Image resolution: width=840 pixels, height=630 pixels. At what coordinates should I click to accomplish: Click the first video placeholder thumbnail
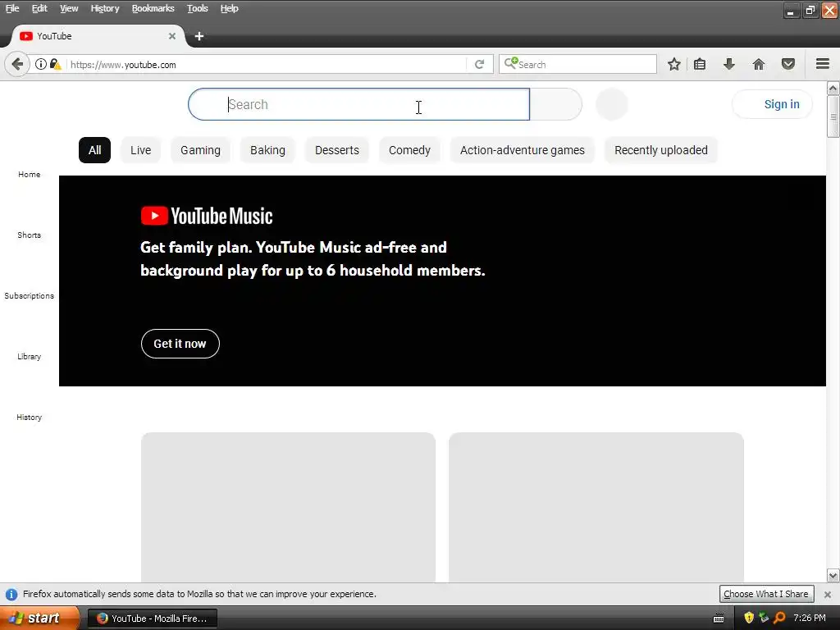[288, 507]
